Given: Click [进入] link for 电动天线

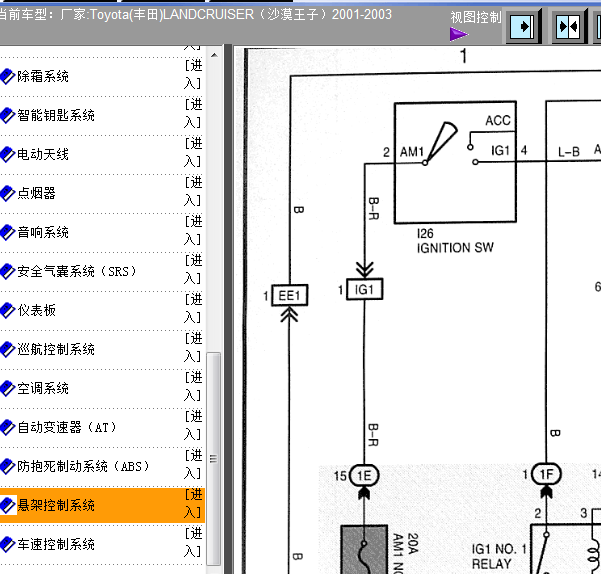Looking at the screenshot, I should (193, 153).
